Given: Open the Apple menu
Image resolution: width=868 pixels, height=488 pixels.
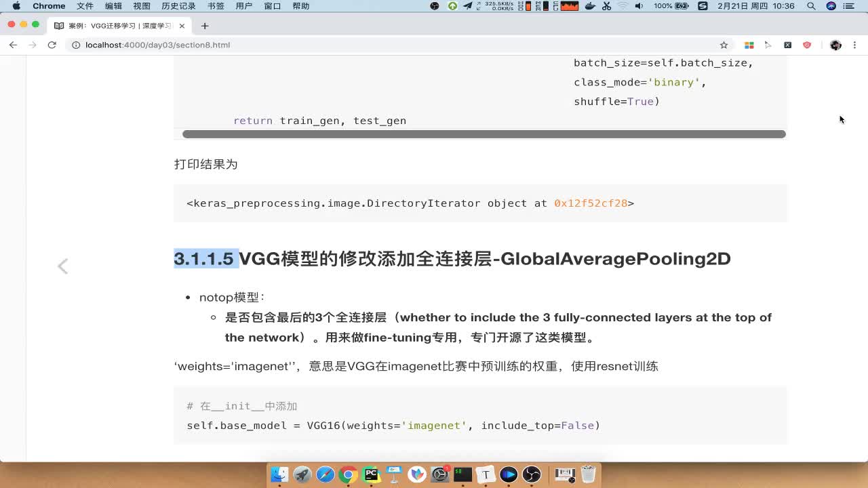Looking at the screenshot, I should pos(16,6).
